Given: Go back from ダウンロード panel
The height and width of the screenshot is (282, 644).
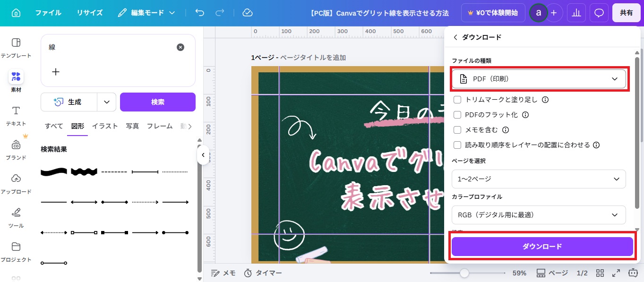Looking at the screenshot, I should pos(455,37).
